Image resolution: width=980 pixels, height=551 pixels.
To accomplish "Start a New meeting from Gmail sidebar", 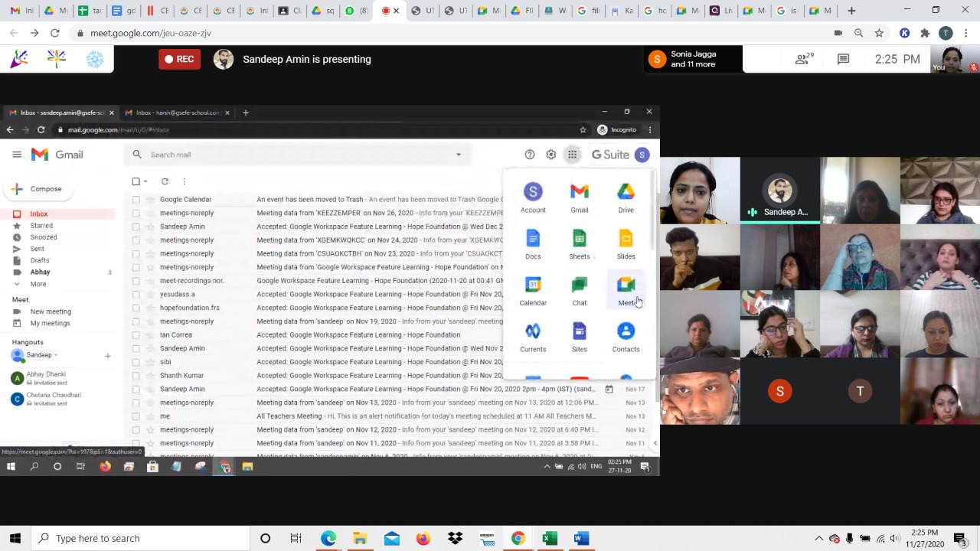I will pyautogui.click(x=51, y=311).
